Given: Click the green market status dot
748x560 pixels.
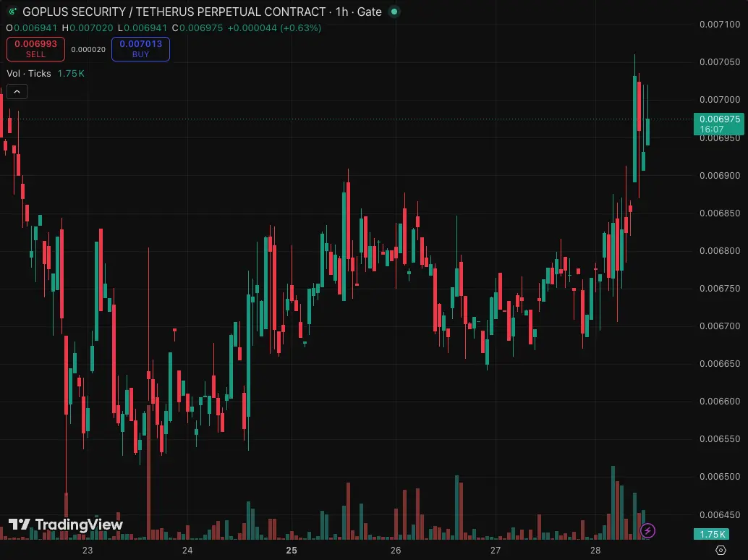Looking at the screenshot, I should pos(394,12).
